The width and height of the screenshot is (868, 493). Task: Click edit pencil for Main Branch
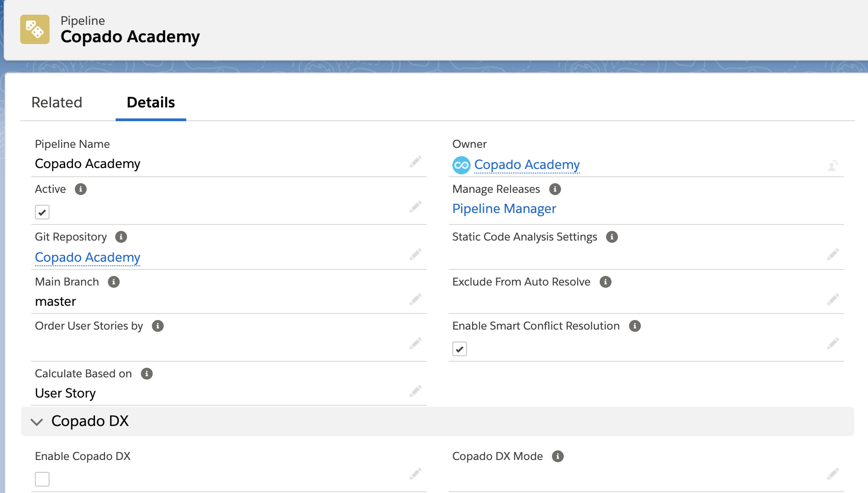coord(416,299)
